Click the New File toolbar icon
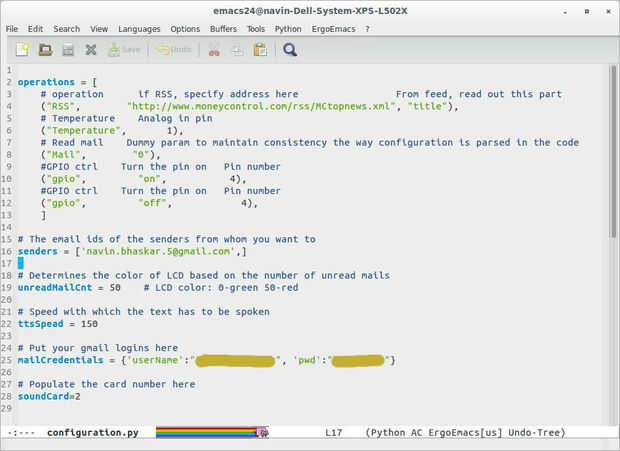This screenshot has width=620, height=451. (x=21, y=49)
